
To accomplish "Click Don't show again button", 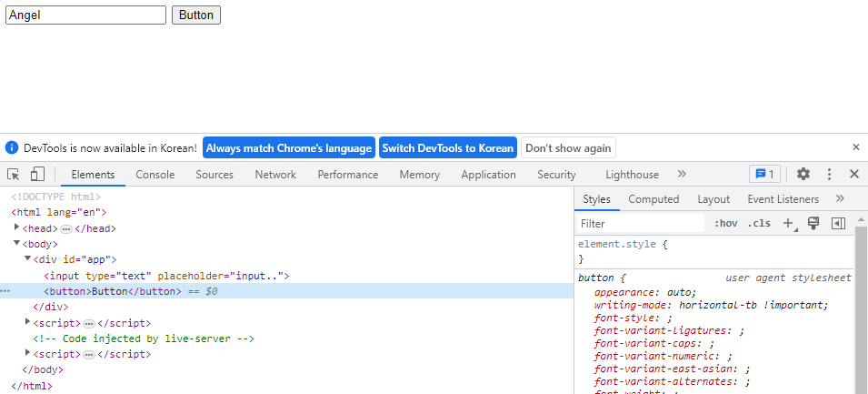I will point(569,148).
